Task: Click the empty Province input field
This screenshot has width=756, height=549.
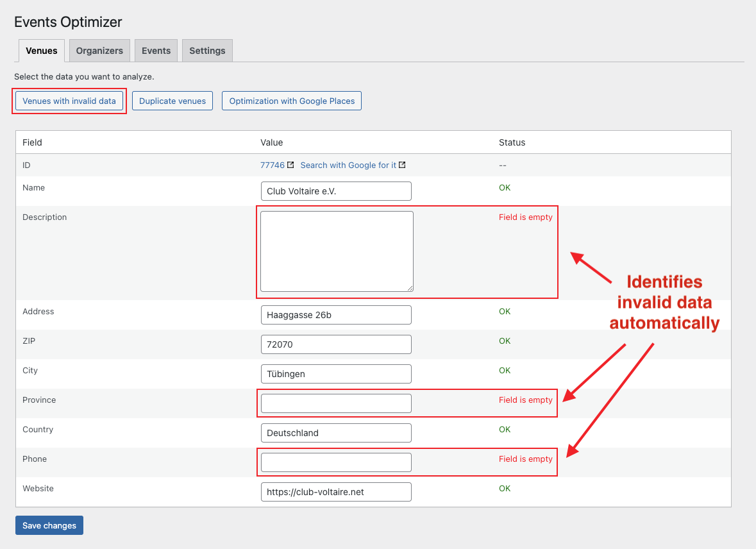Action: point(335,403)
